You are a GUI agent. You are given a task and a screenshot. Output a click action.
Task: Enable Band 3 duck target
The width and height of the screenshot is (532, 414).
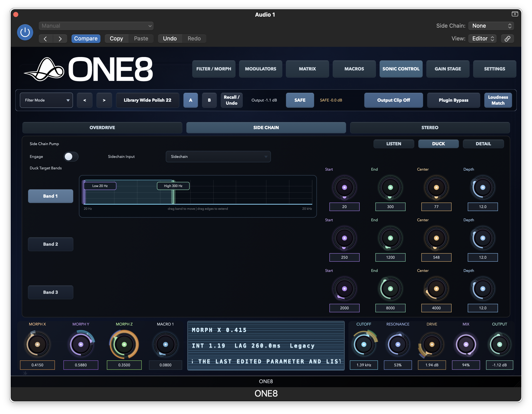(x=51, y=292)
